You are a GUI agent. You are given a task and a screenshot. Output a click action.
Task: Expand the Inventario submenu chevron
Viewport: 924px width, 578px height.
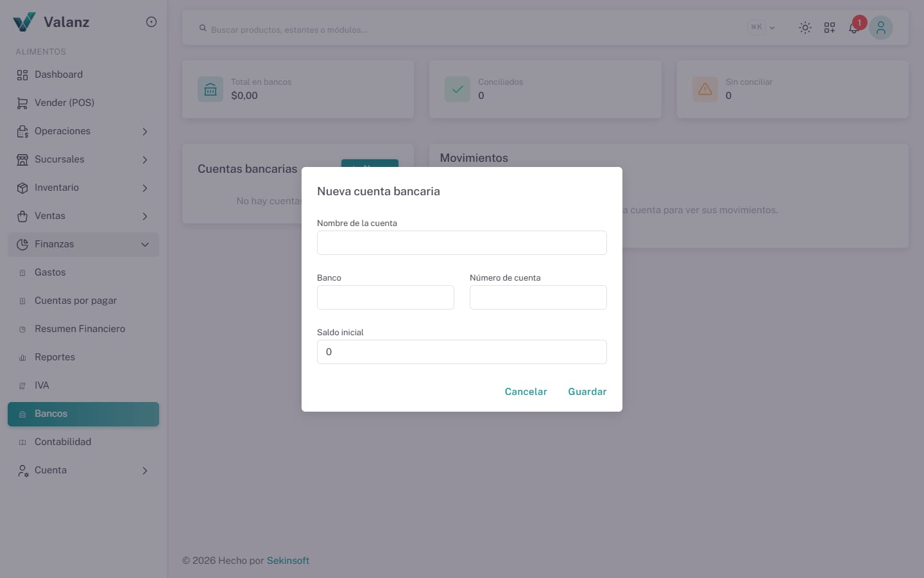[145, 188]
